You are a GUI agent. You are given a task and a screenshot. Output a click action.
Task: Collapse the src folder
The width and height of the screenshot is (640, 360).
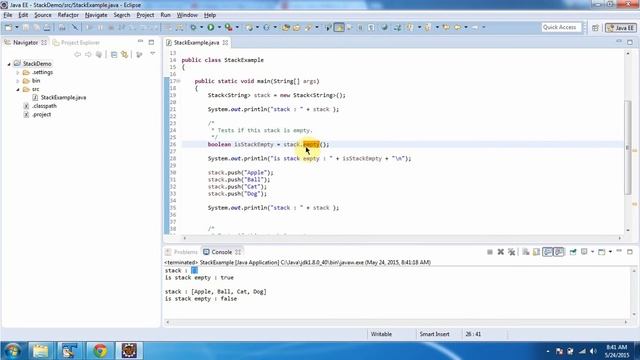pos(18,89)
